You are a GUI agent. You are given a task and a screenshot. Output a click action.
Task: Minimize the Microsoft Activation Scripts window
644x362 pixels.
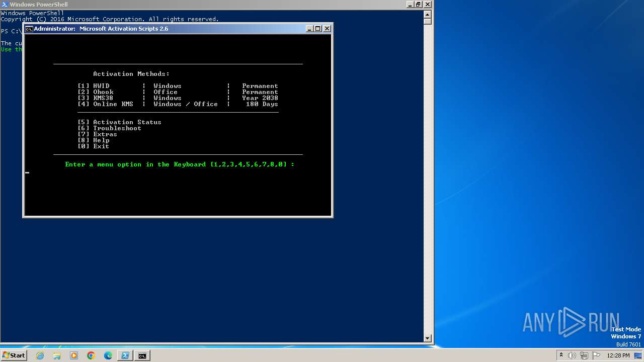(309, 29)
